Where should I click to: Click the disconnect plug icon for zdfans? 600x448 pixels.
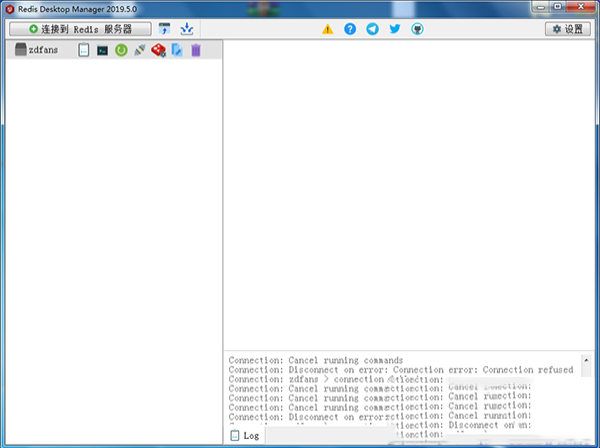[x=140, y=50]
